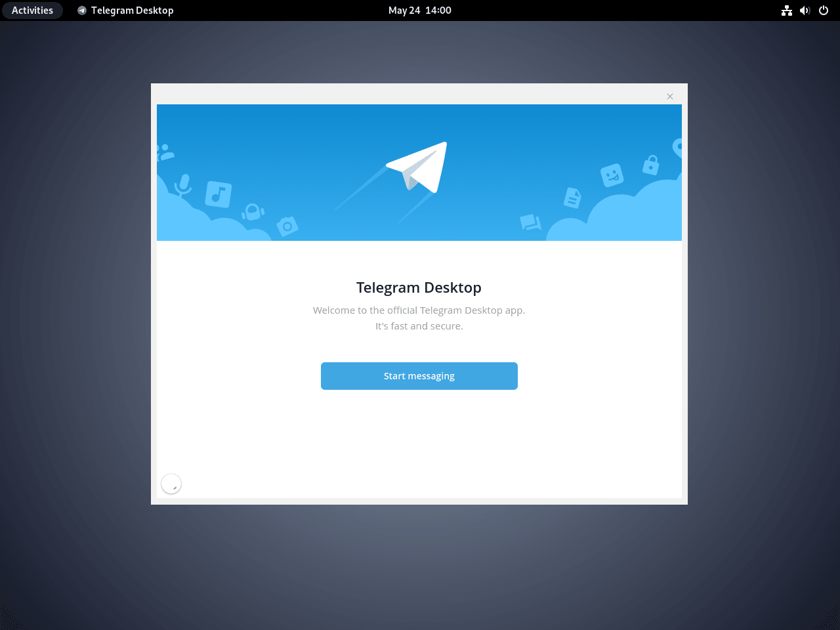840x630 pixels.
Task: Click the power icon in top bar
Action: pos(824,10)
